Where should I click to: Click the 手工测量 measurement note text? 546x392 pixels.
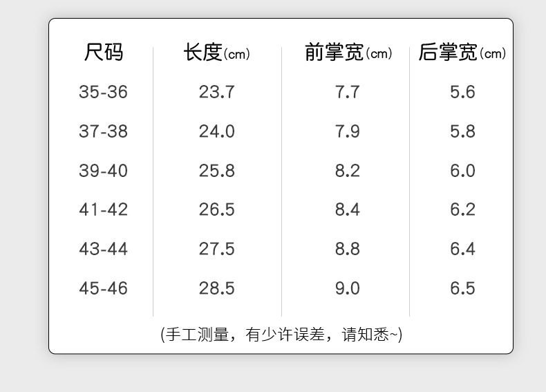click(197, 335)
